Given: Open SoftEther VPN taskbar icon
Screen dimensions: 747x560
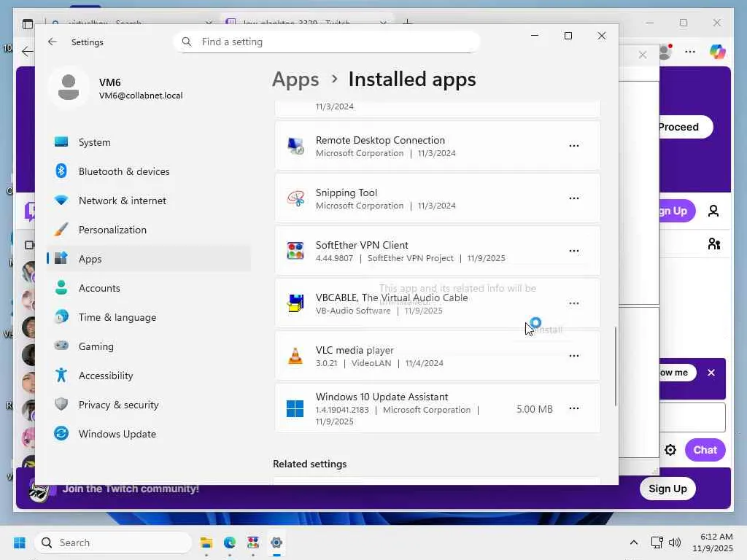Looking at the screenshot, I should [253, 542].
